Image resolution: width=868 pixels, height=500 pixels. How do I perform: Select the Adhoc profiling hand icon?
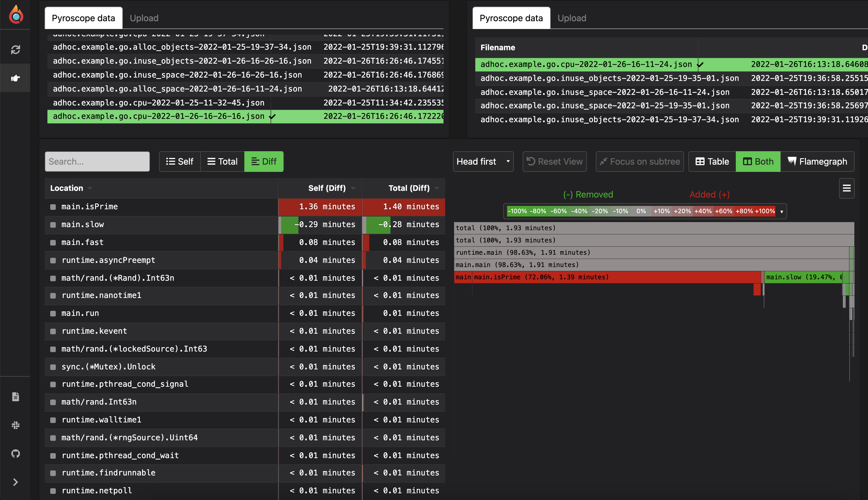[15, 78]
